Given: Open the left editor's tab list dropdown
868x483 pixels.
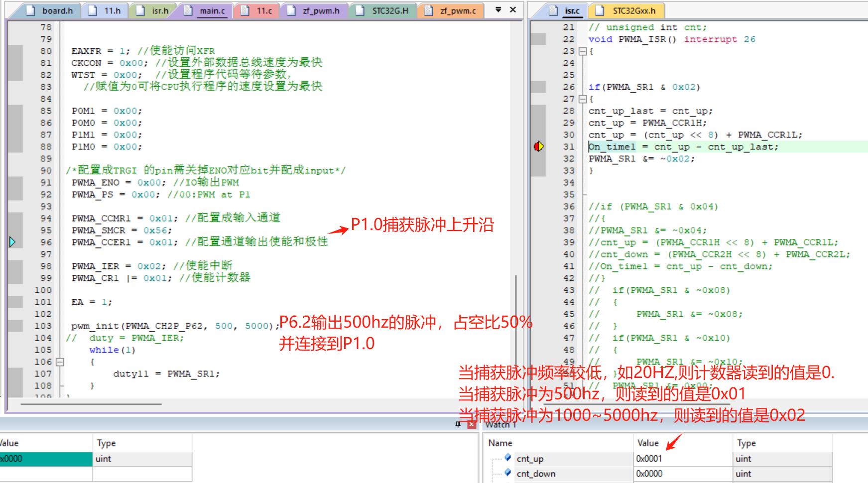Looking at the screenshot, I should (498, 9).
